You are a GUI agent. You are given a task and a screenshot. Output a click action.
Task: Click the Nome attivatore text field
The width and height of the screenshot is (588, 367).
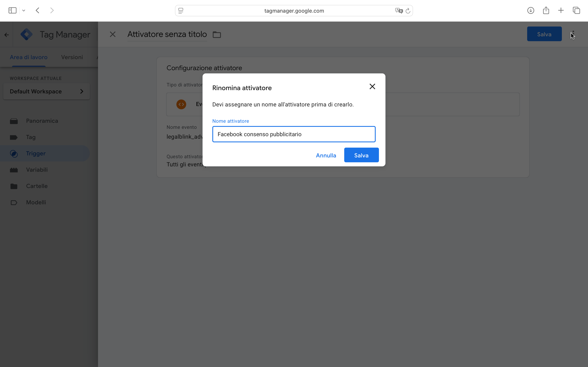[x=294, y=134]
